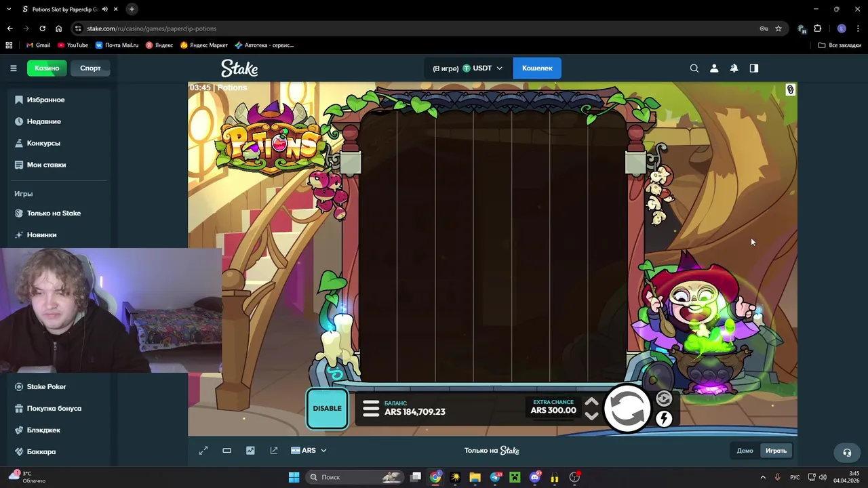
Task: Pop out the game window
Action: pos(274,450)
